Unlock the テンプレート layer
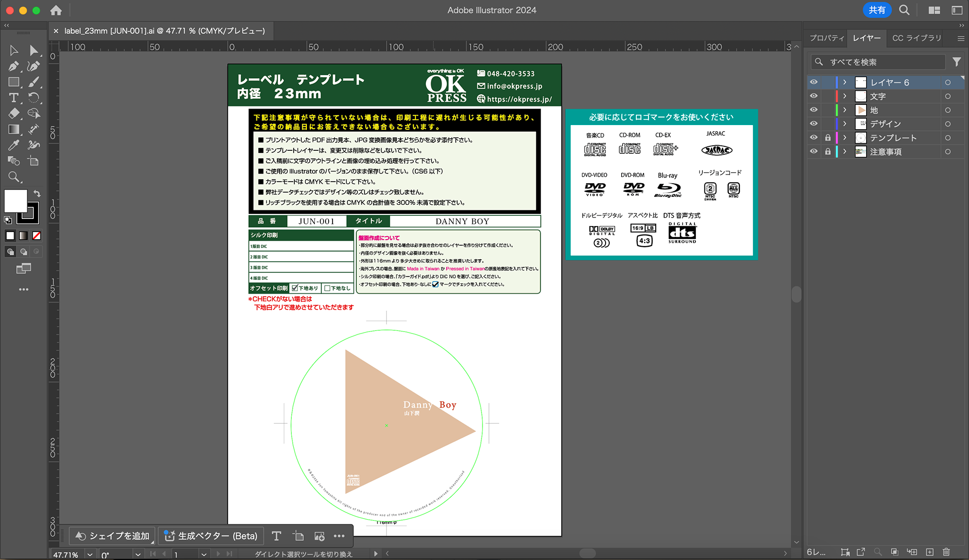This screenshot has height=560, width=969. [828, 138]
